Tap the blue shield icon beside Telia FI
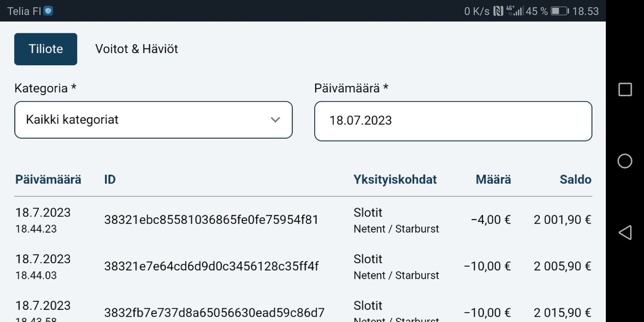 48,11
